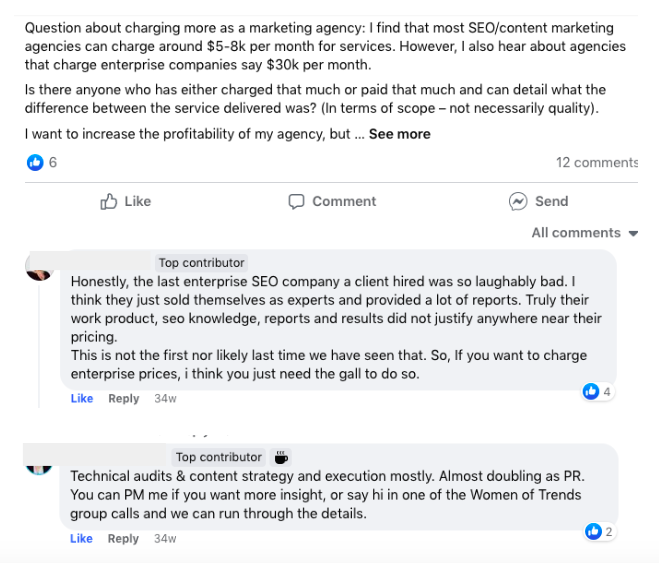Click the first comment's Top contributor badge
Viewport: 659px width, 563px height.
tap(201, 263)
